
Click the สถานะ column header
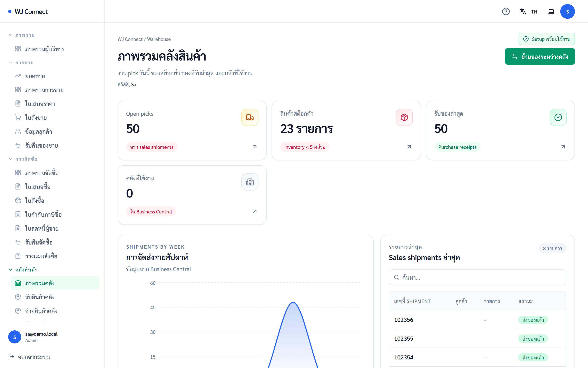[x=525, y=301]
